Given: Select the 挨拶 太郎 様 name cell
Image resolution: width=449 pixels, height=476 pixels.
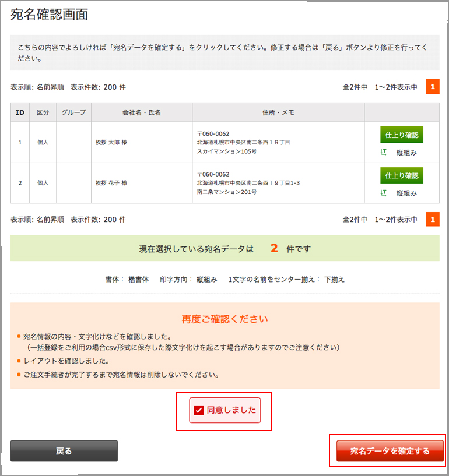Looking at the screenshot, I should coord(111,142).
